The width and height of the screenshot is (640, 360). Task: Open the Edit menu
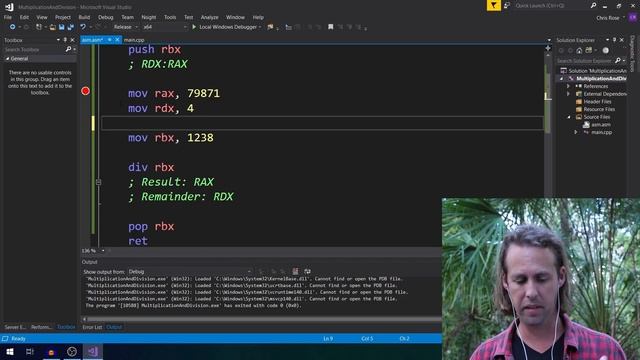[24, 17]
